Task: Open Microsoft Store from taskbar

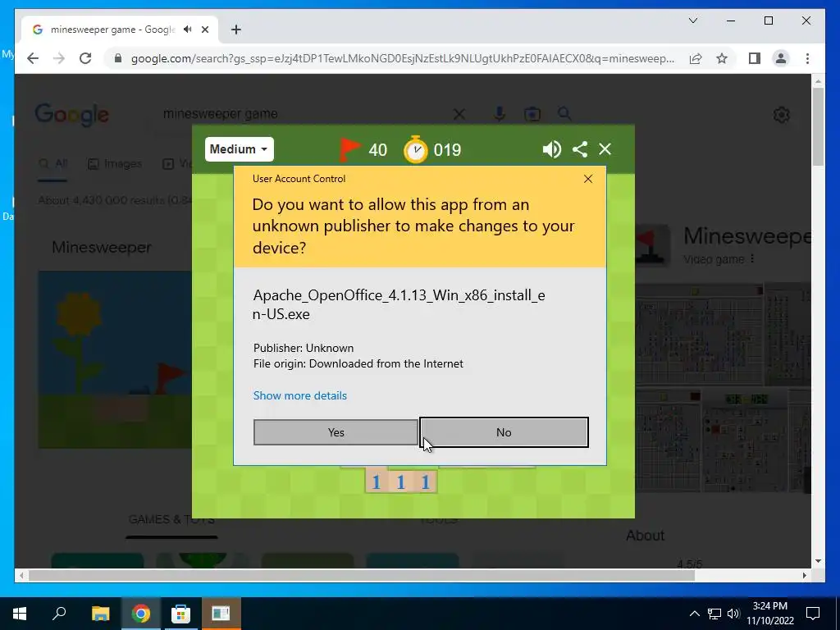Action: point(180,614)
